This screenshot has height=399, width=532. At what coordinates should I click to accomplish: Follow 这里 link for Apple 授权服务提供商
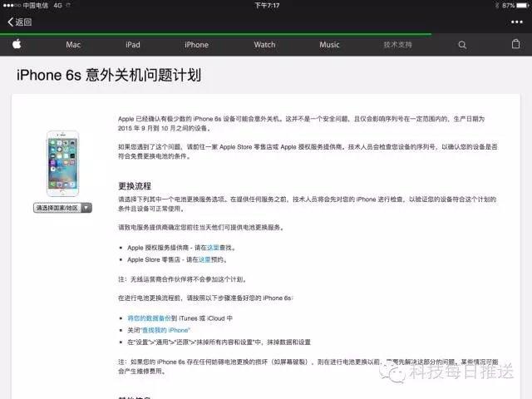pos(213,248)
